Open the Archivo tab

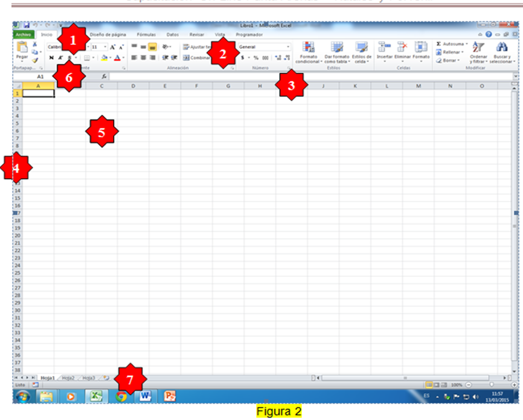pos(24,35)
